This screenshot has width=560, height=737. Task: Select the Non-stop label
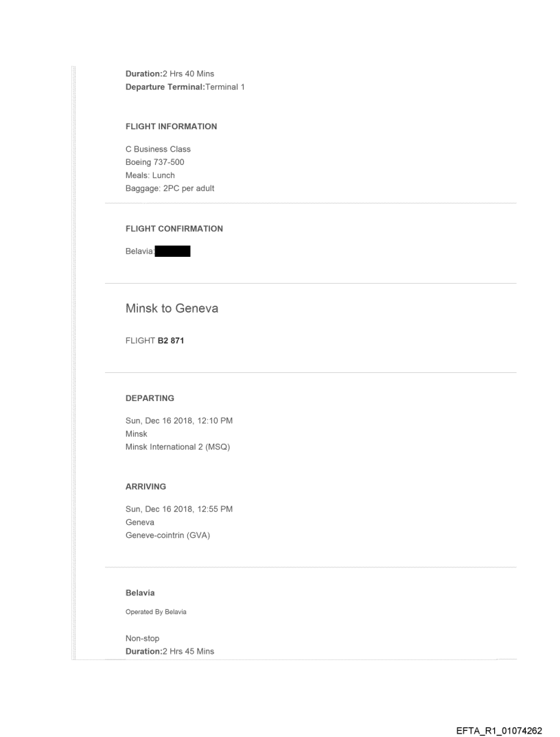pyautogui.click(x=142, y=638)
